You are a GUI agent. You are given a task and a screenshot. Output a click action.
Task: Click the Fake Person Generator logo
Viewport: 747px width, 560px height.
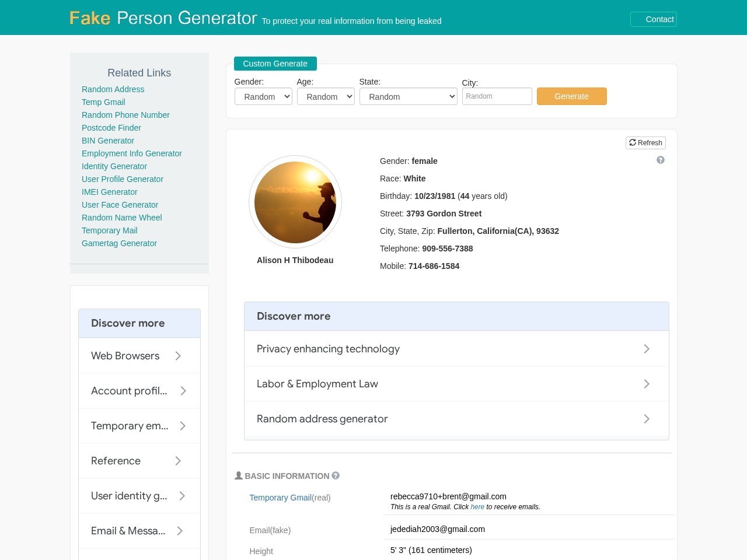pos(163,18)
